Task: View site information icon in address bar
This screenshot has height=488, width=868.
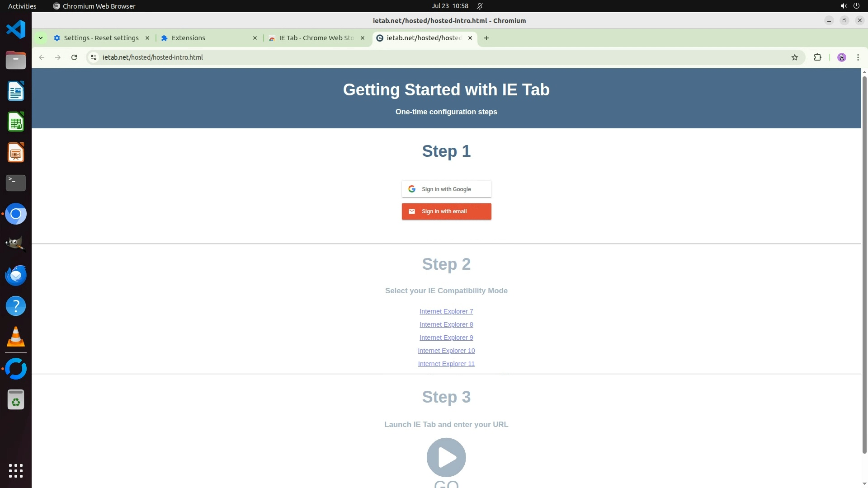Action: 94,57
